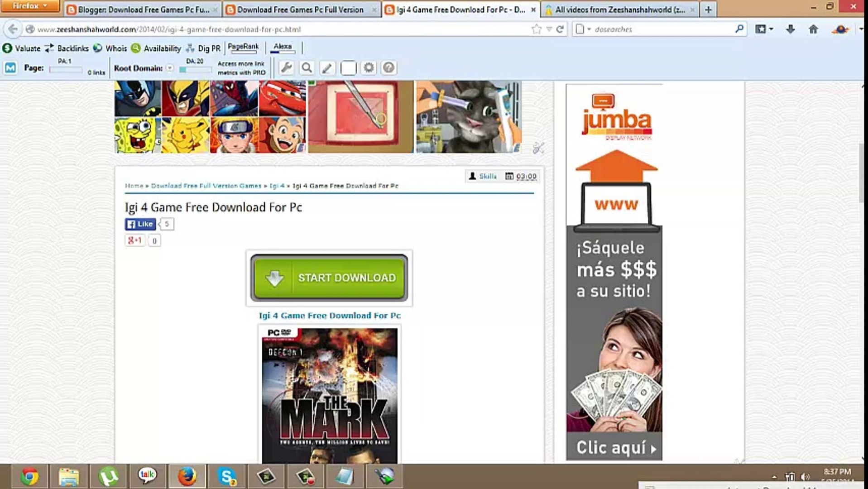Open the Dig PR toolbar item
The width and height of the screenshot is (868, 489).
tap(203, 48)
